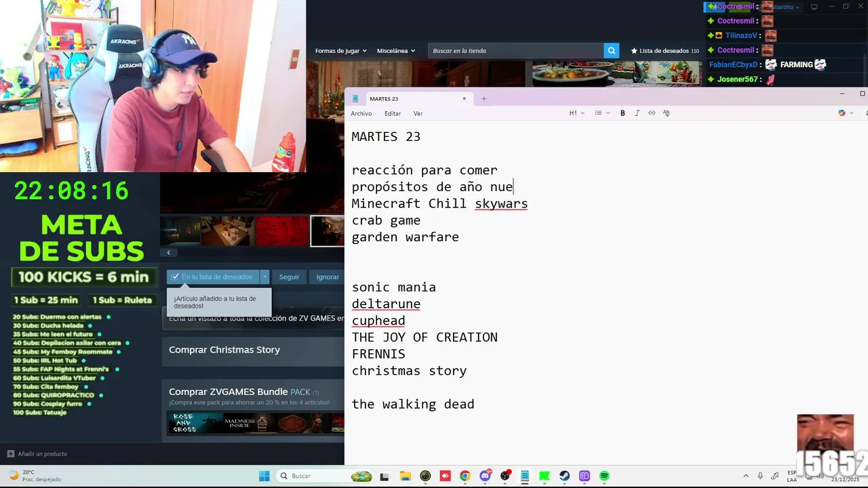Click the misspelled word 'skywars'
Image resolution: width=868 pixels, height=488 pixels.
tap(501, 204)
